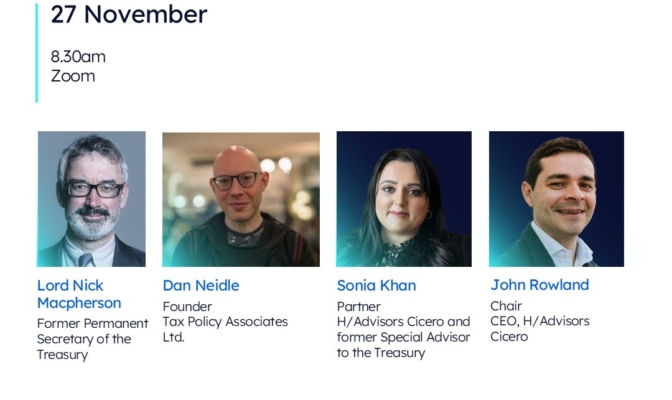Select the 'Partner' title under Sonia Khan
Image resolution: width=672 pixels, height=400 pixels.
pyautogui.click(x=359, y=306)
